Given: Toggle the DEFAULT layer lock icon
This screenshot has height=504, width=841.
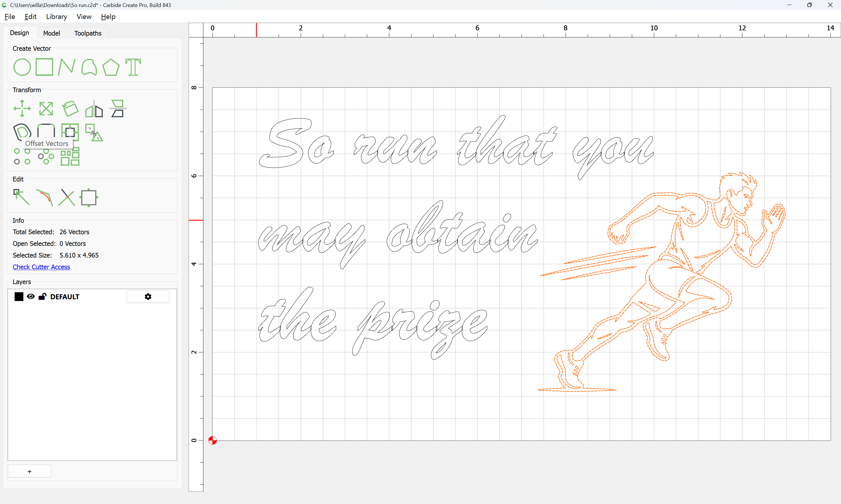Looking at the screenshot, I should point(42,297).
